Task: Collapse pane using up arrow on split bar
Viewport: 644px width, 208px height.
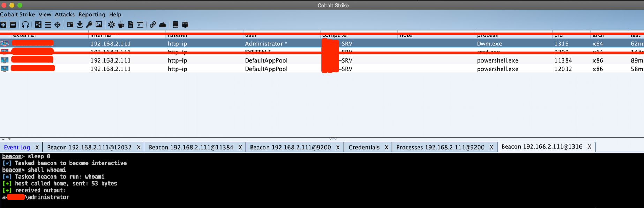Action: coord(3,139)
